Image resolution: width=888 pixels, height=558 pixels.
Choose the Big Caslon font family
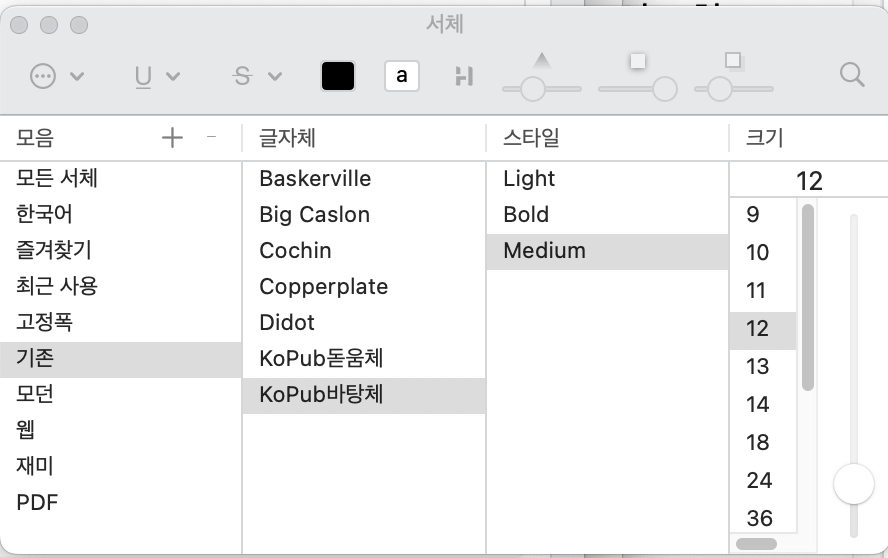[x=364, y=215]
